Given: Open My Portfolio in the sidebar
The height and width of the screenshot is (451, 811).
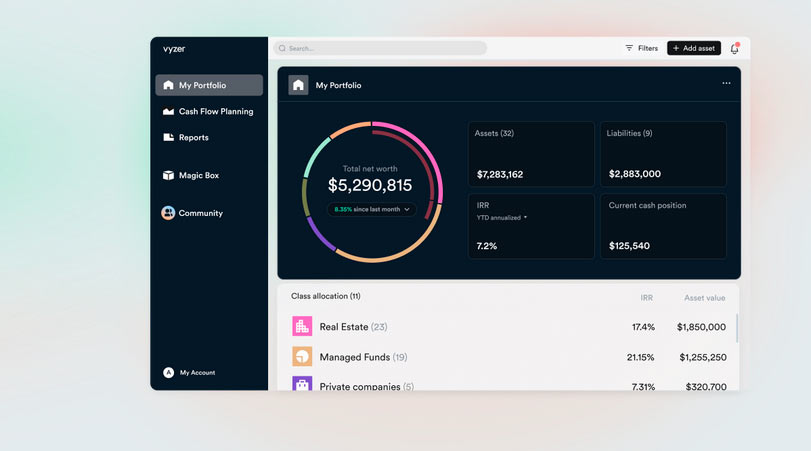Looking at the screenshot, I should 209,85.
